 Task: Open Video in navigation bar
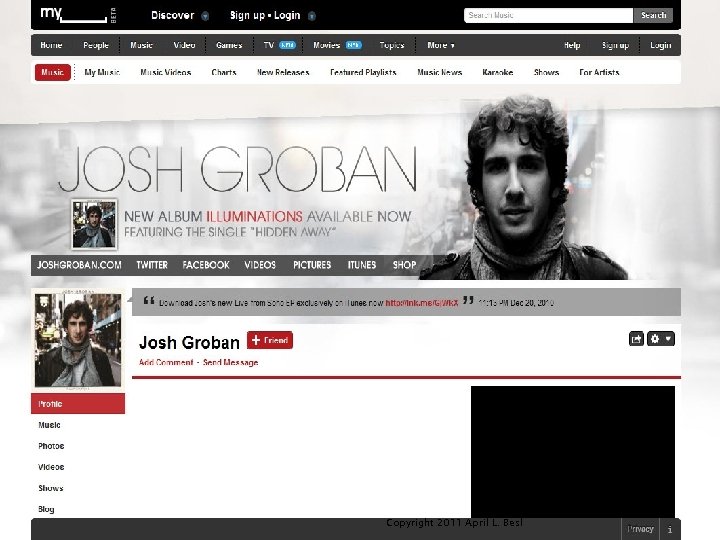point(184,45)
